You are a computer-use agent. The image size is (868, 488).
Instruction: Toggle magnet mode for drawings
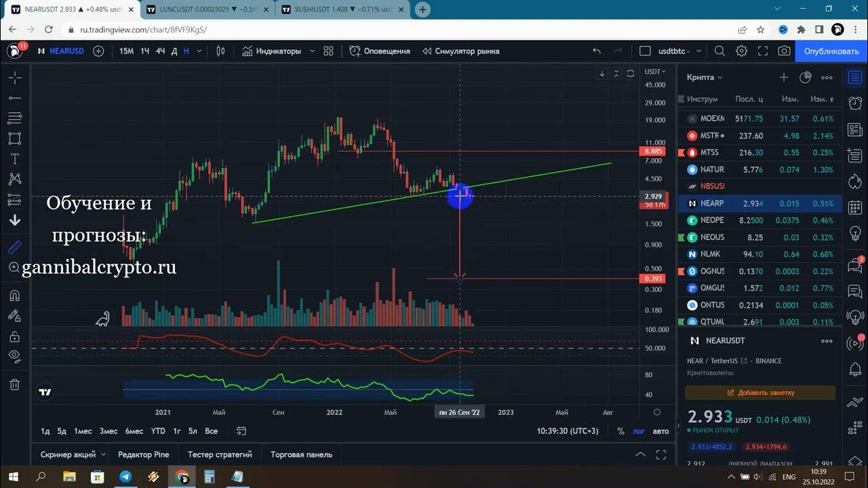(x=14, y=296)
